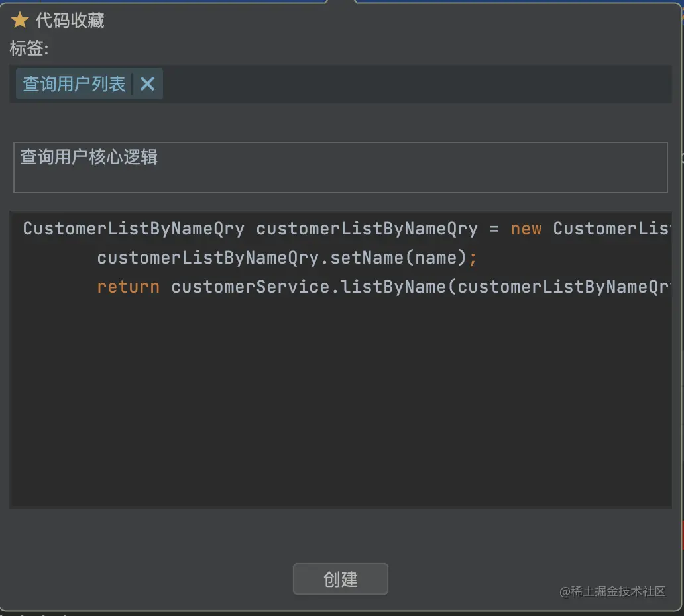Click the tag input area beside the tag
The width and height of the screenshot is (684, 616).
tap(398, 83)
